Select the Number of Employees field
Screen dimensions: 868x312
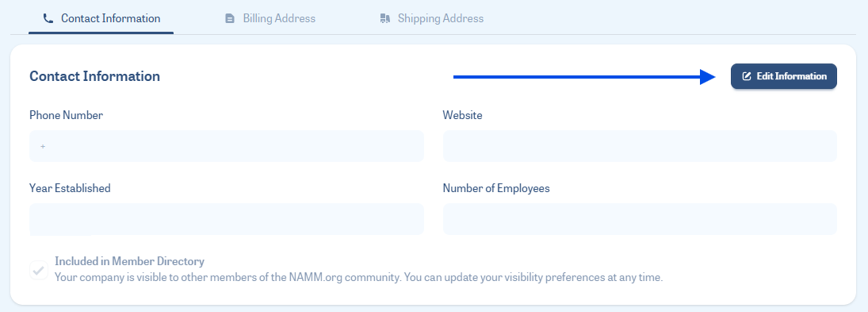pyautogui.click(x=640, y=219)
